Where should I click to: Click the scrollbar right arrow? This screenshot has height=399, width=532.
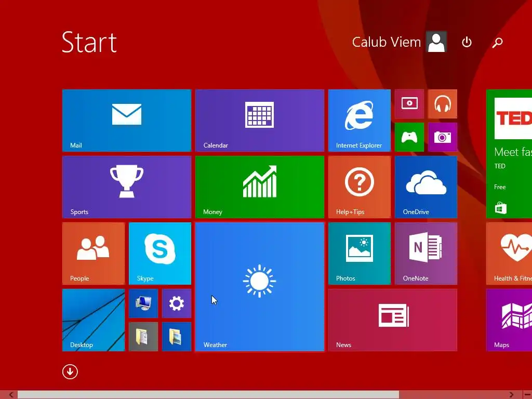coord(511,395)
